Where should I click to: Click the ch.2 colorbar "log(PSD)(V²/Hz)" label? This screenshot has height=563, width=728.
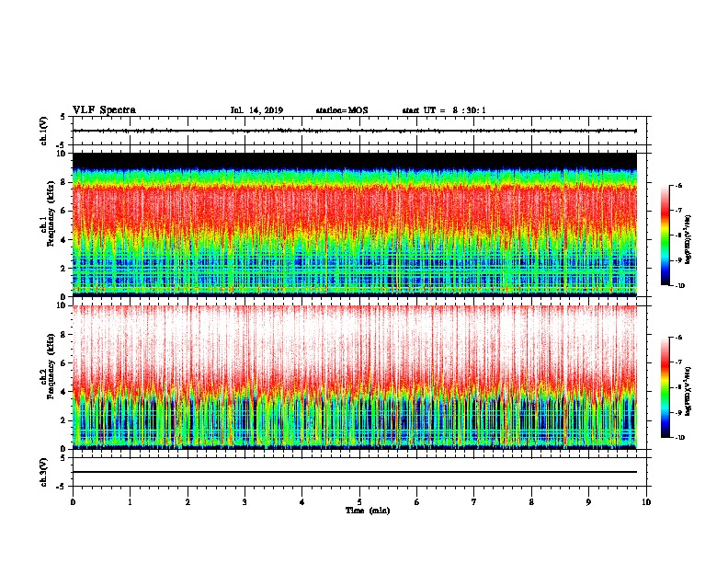[x=688, y=391]
